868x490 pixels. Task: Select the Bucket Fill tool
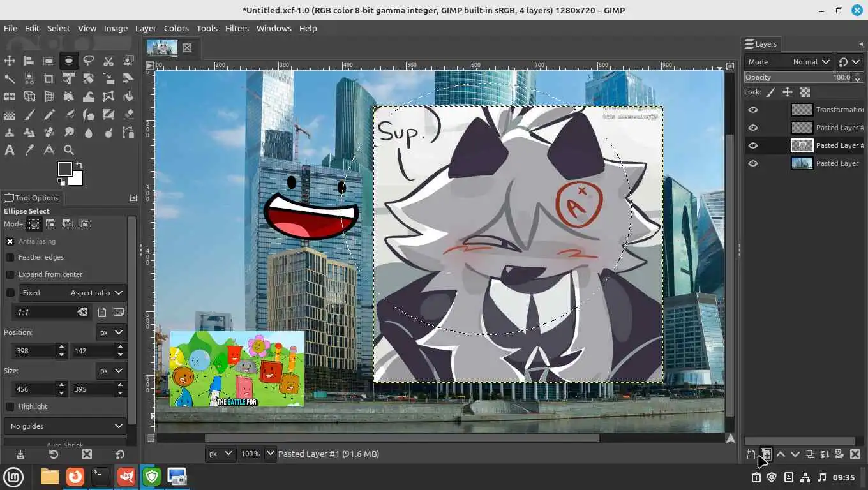point(128,96)
